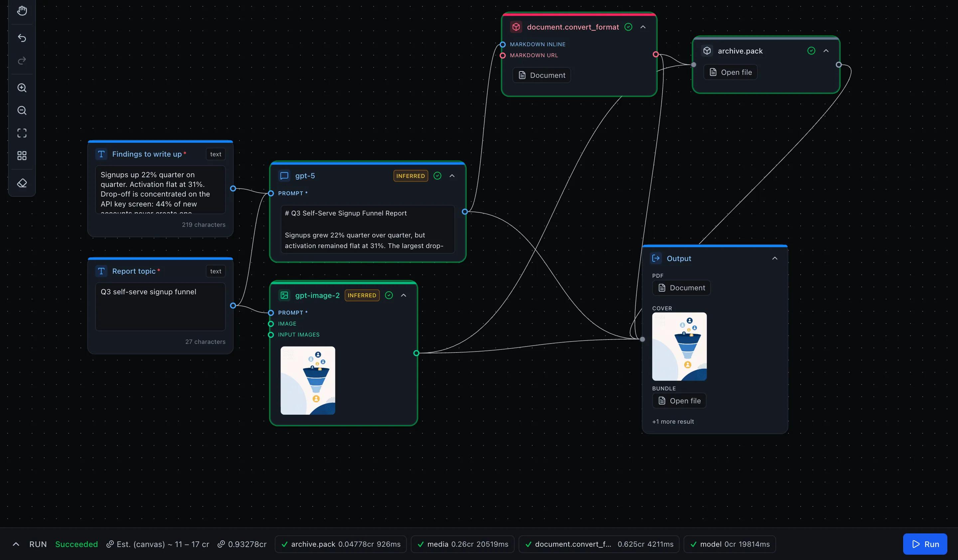Auto-arrange nodes with grid icon
This screenshot has width=958, height=560.
[22, 156]
